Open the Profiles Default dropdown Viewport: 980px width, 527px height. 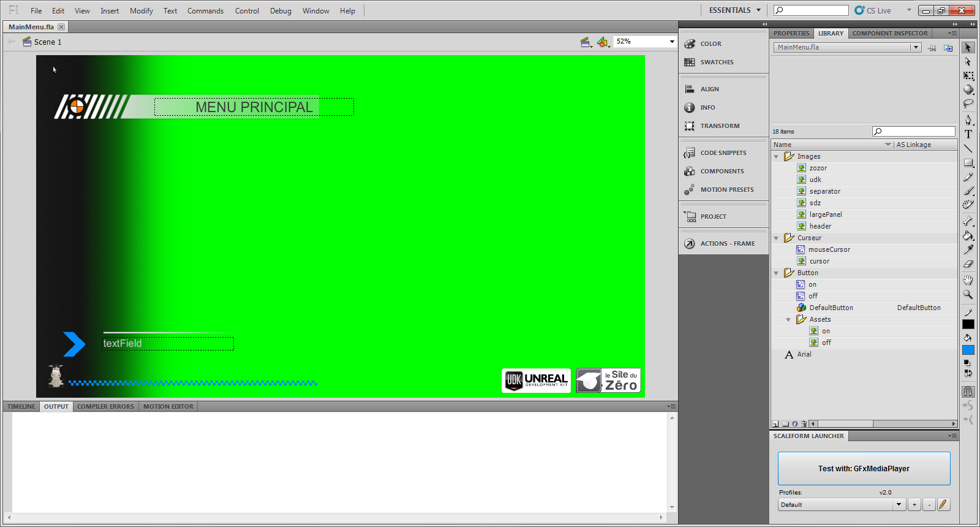click(x=899, y=505)
